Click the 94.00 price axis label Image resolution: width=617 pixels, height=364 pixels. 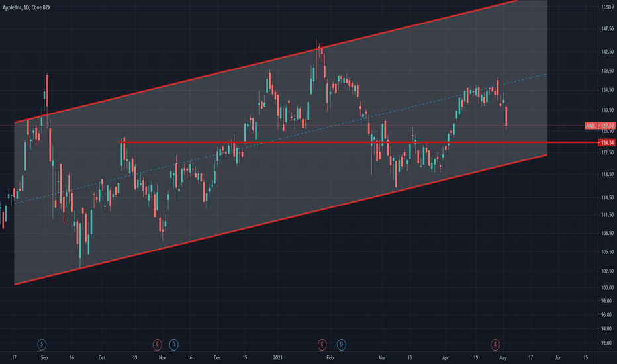click(x=606, y=328)
